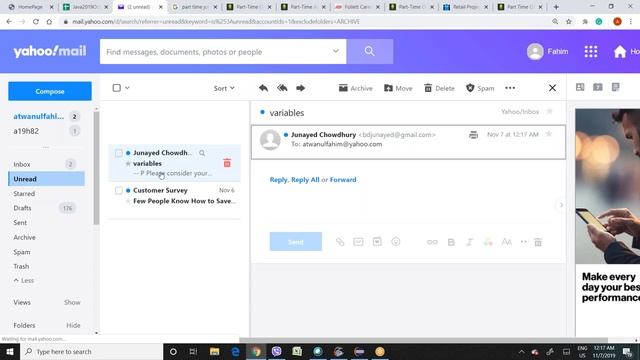Click the Reply arrow icon
Screen dimensions: 640x360
pyautogui.click(x=263, y=88)
